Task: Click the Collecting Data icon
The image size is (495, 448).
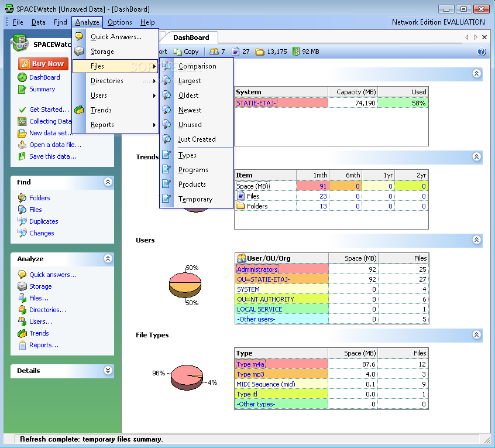Action: 22,121
